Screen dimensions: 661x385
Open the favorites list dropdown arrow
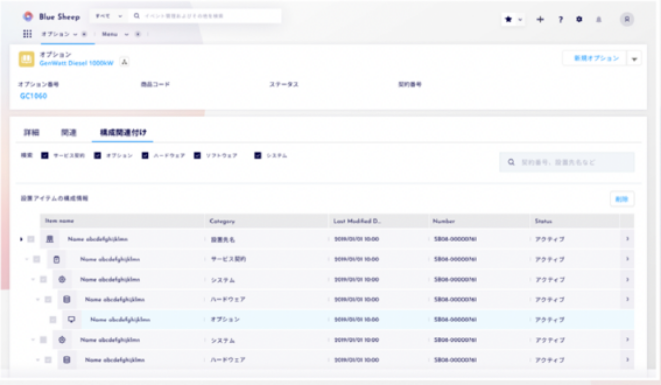pyautogui.click(x=520, y=19)
